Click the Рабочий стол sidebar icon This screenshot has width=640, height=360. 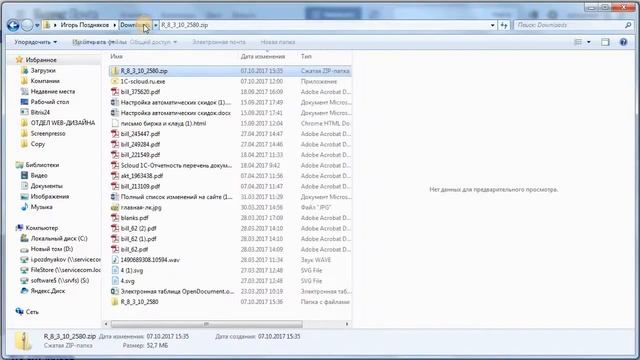point(24,102)
